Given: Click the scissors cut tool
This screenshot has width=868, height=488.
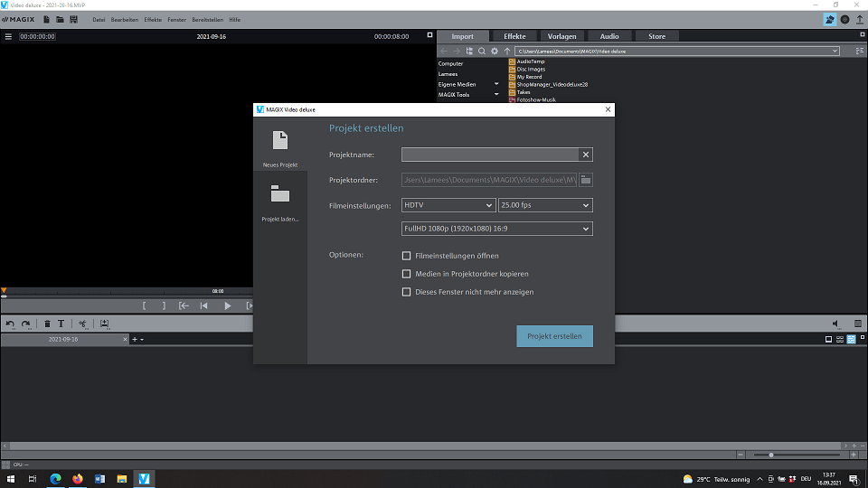Looking at the screenshot, I should 82,324.
